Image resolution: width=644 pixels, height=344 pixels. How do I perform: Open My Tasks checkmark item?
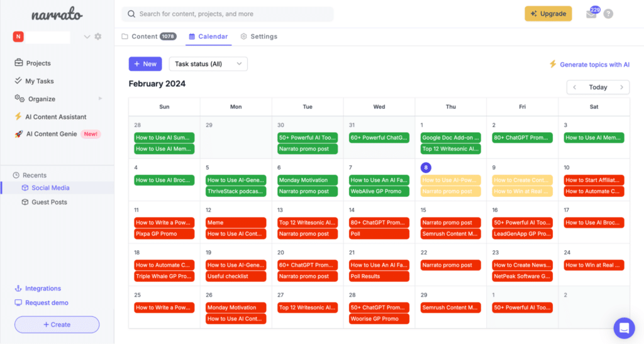tap(39, 81)
